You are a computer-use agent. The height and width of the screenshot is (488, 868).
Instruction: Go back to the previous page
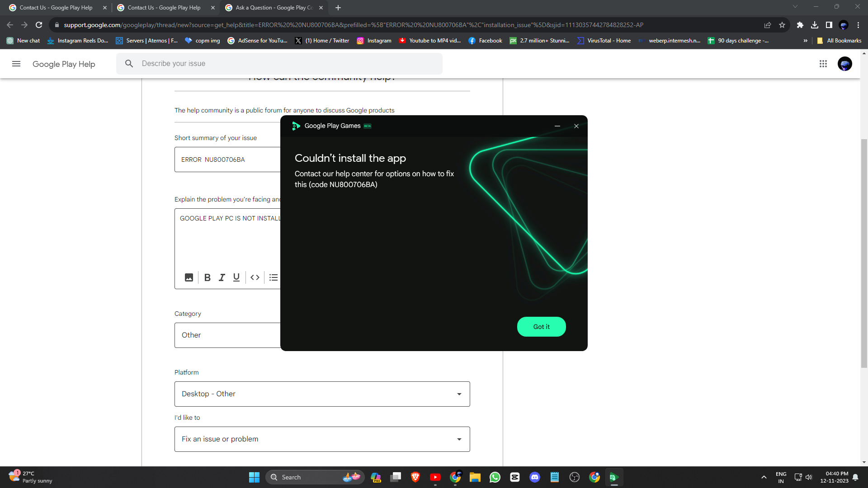click(x=10, y=25)
